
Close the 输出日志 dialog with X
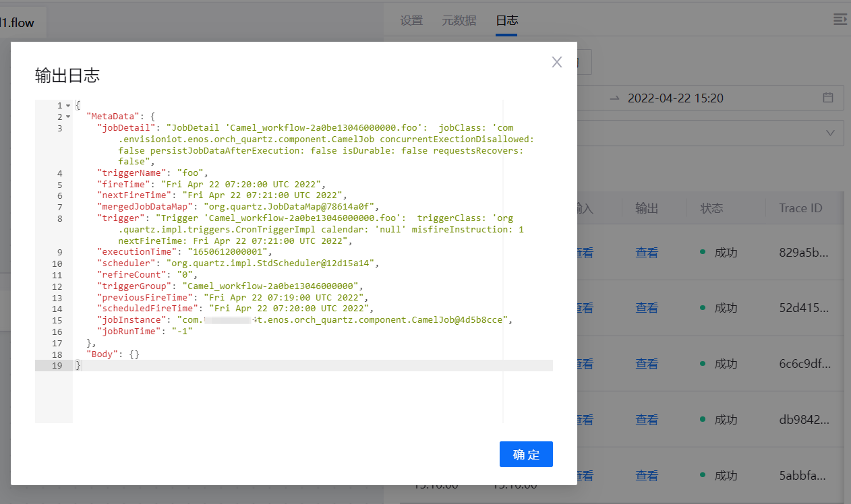[x=556, y=62]
